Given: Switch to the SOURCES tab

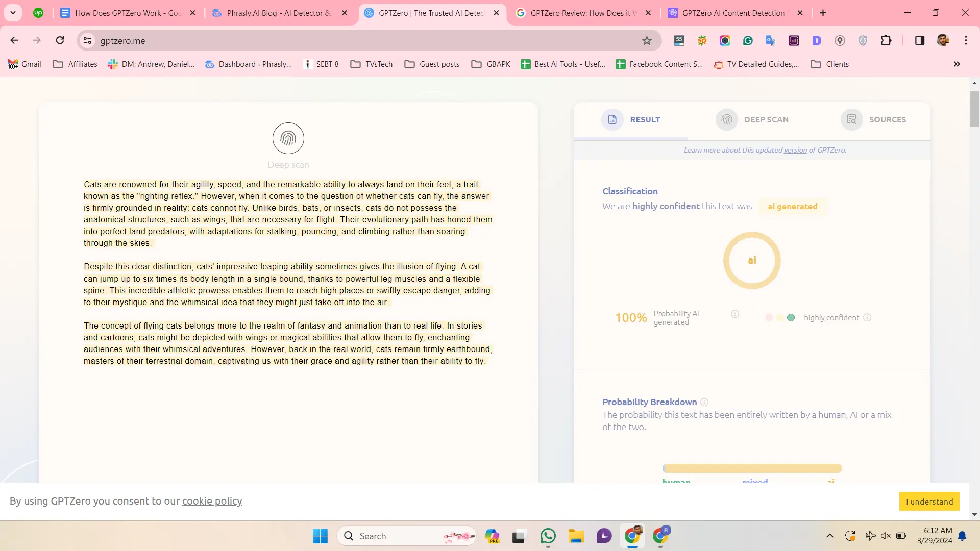Looking at the screenshot, I should pyautogui.click(x=873, y=119).
